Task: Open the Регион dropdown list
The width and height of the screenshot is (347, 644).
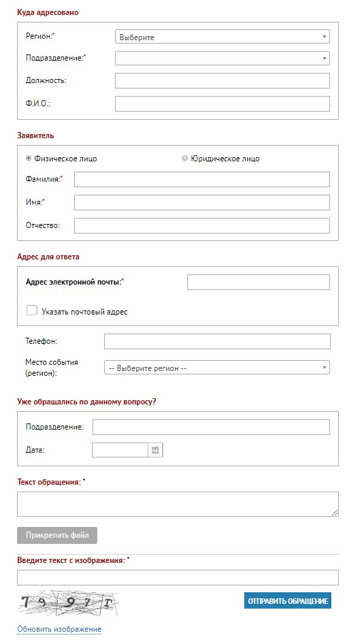Action: (x=222, y=37)
